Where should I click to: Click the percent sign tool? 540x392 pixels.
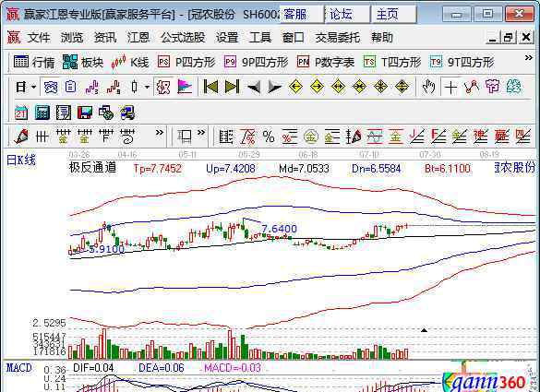pyautogui.click(x=269, y=137)
